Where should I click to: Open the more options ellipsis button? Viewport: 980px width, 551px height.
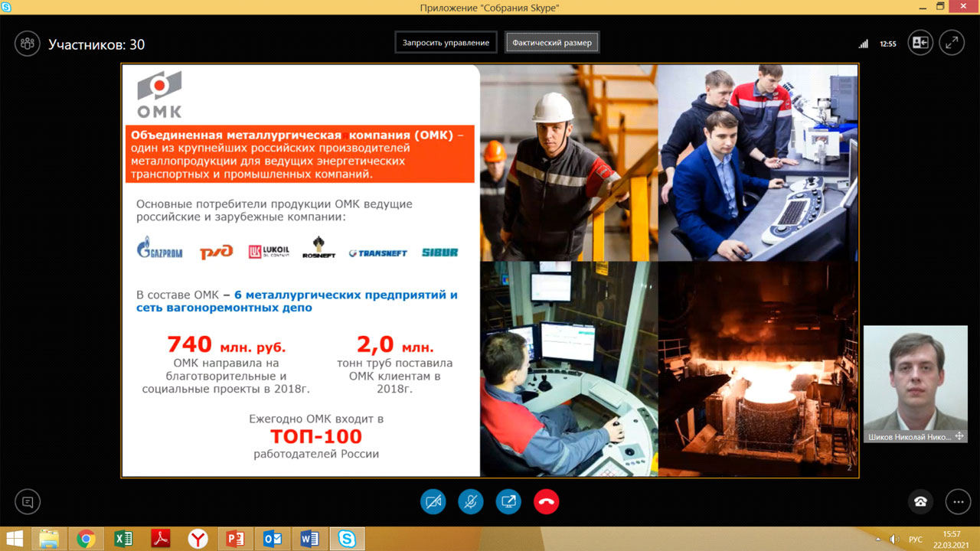click(x=958, y=502)
